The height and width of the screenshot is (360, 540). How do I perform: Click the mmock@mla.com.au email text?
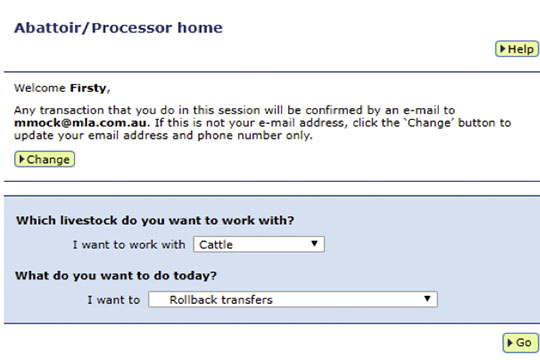click(81, 123)
